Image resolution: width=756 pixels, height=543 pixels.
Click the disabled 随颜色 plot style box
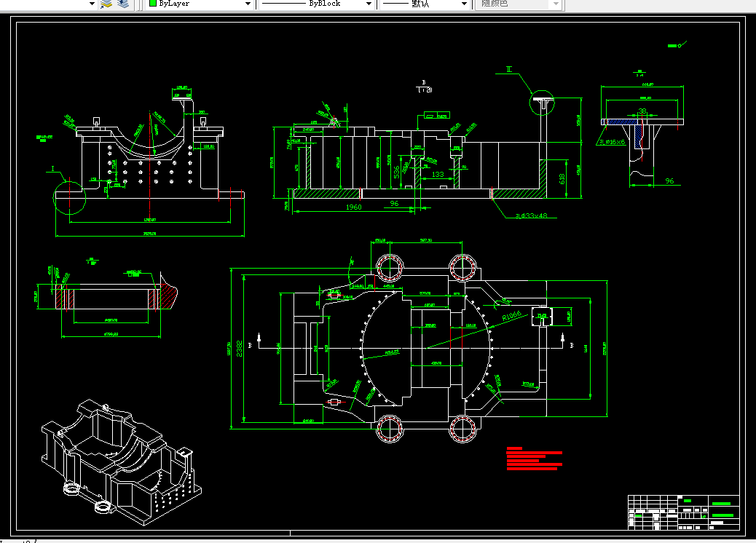519,4
